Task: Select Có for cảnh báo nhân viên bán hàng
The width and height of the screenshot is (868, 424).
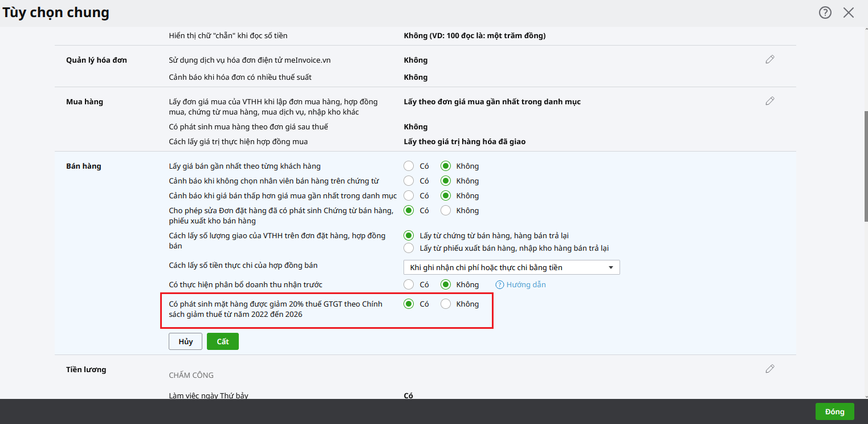Action: [409, 181]
